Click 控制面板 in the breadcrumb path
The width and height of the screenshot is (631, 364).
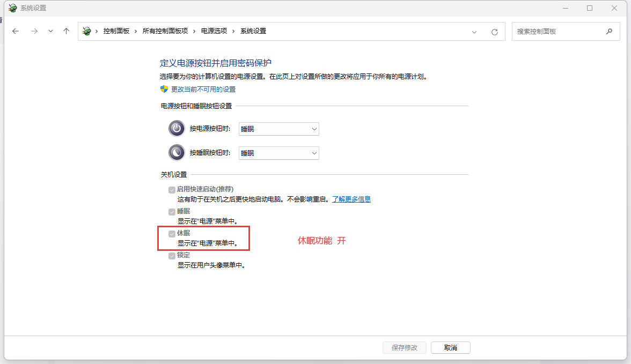click(116, 31)
